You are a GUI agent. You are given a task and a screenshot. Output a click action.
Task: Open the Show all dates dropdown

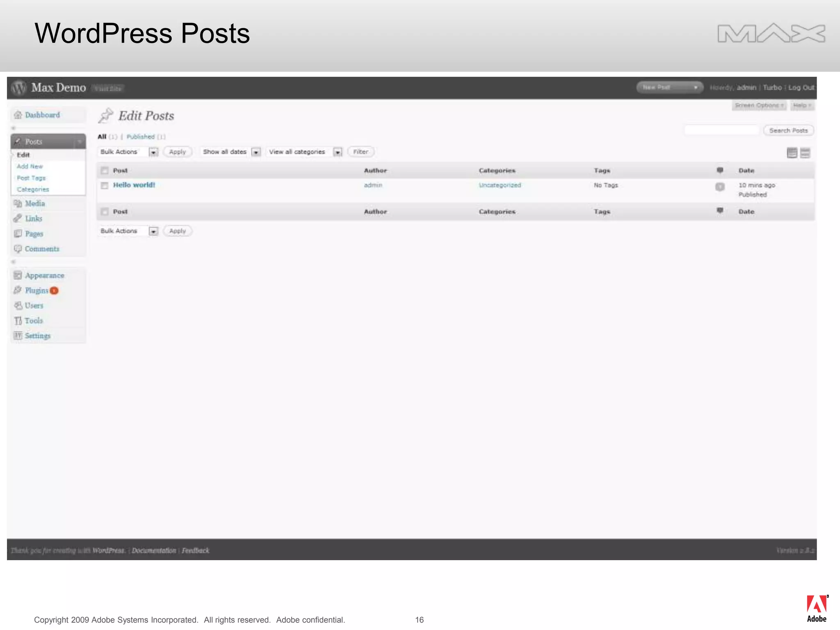pos(231,152)
